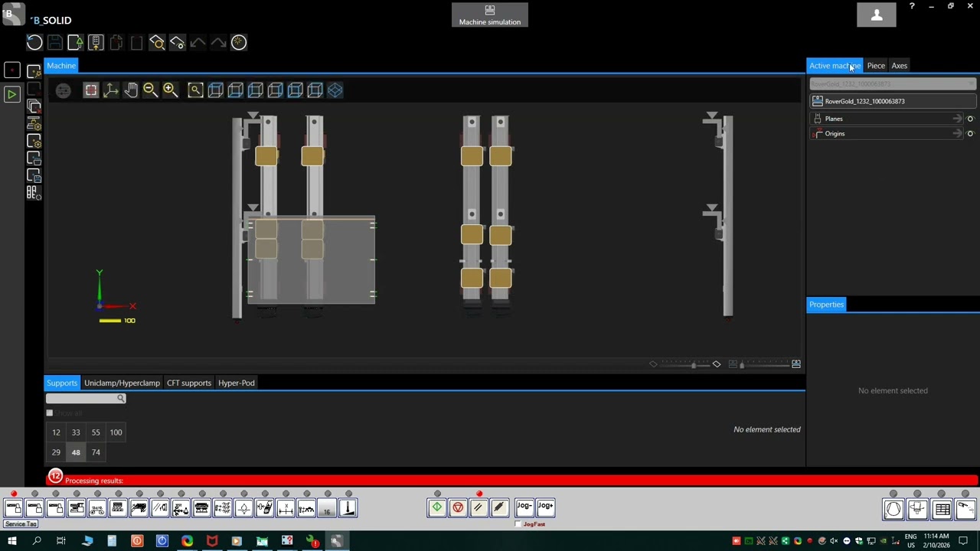The width and height of the screenshot is (980, 551).
Task: Click the green Start cycle button
Action: point(436,507)
